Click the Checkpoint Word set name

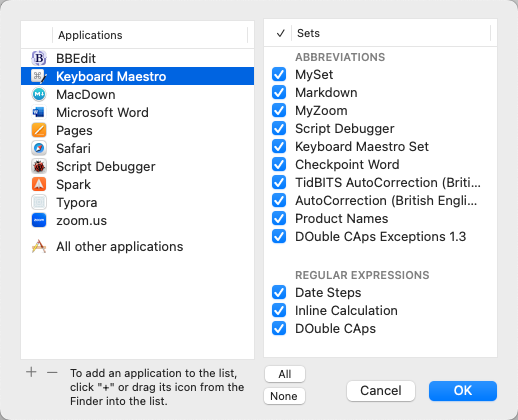click(x=347, y=165)
